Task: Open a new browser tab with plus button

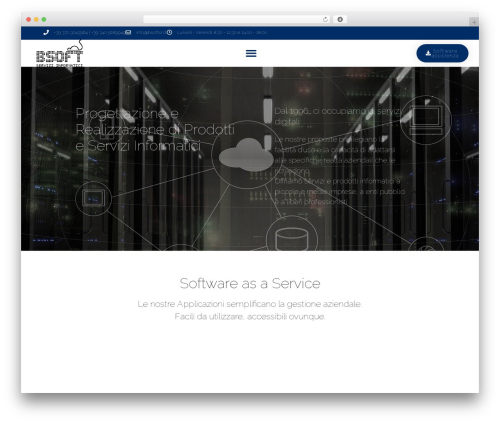Action: [x=474, y=22]
